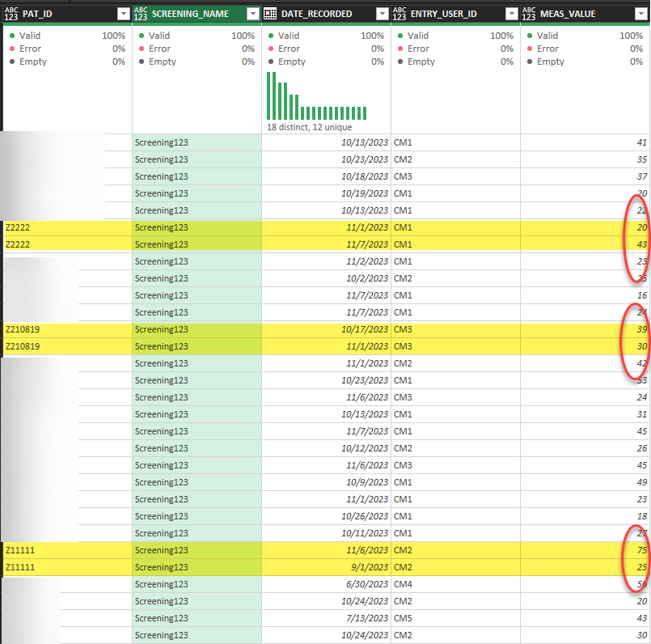The width and height of the screenshot is (651, 644).
Task: Select the Screening123 cell in the 10/9/2023 row
Action: pos(197,482)
